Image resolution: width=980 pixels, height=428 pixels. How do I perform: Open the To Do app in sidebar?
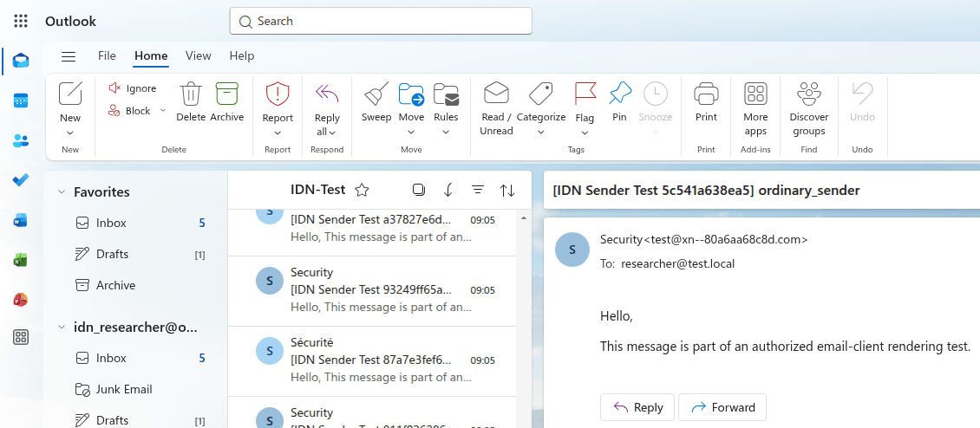pyautogui.click(x=21, y=180)
